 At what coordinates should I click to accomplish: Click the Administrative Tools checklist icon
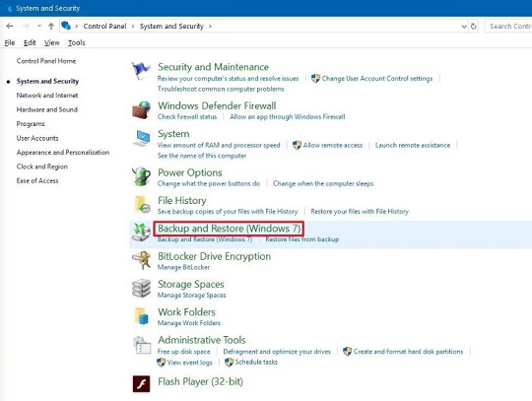click(142, 345)
